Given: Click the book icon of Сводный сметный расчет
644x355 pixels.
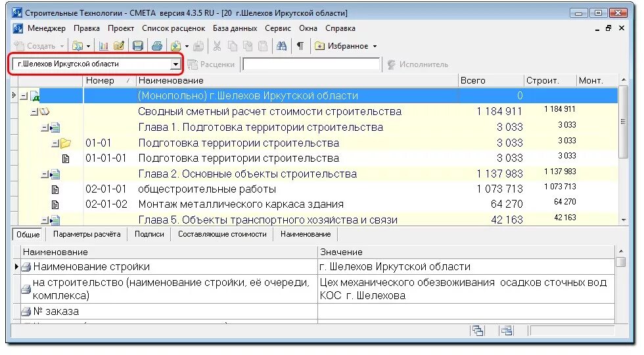Looking at the screenshot, I should 45,112.
